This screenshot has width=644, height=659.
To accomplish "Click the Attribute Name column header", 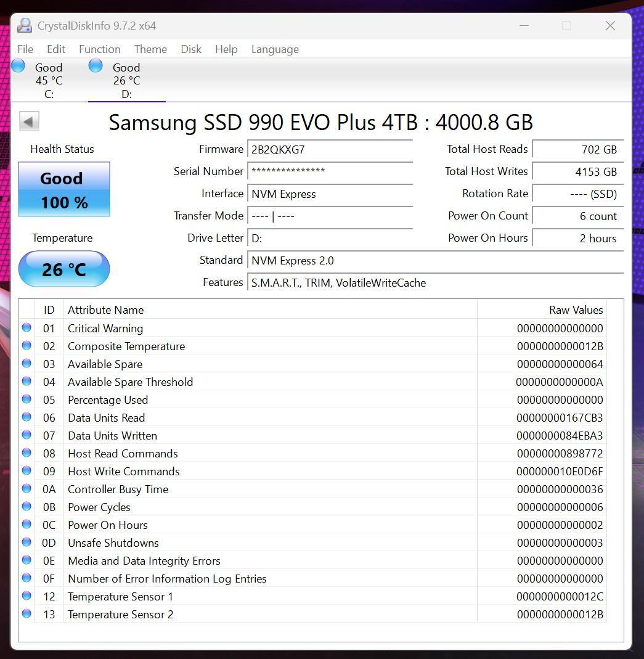I will pos(105,310).
